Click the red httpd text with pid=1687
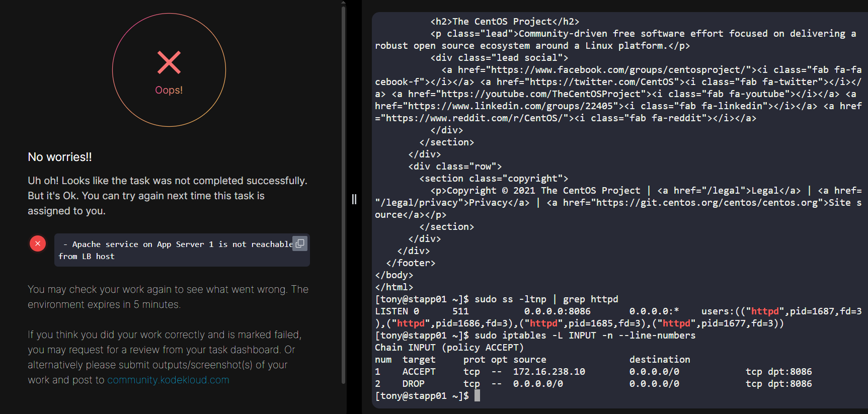The width and height of the screenshot is (868, 414). [x=764, y=311]
